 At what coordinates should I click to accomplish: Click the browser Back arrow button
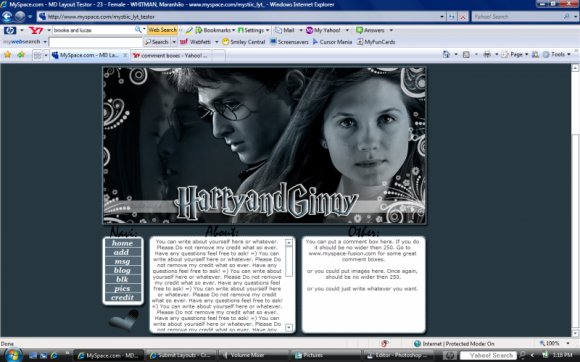pyautogui.click(x=7, y=16)
